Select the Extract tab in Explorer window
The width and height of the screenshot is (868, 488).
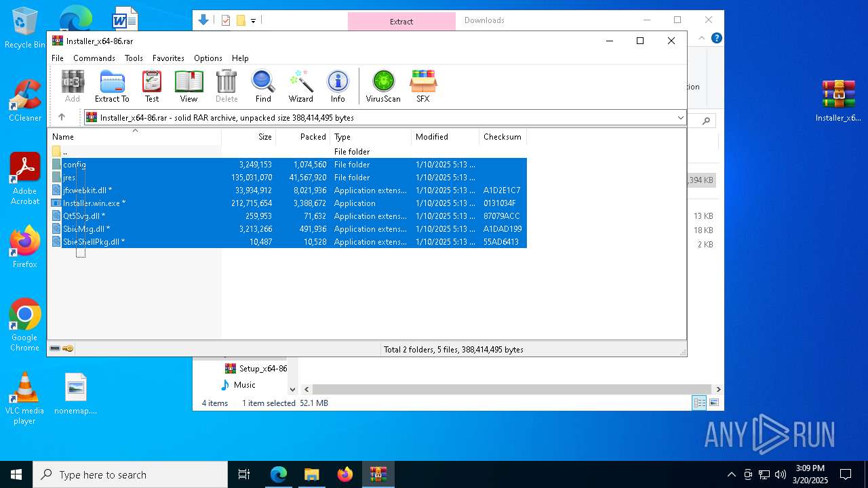401,21
